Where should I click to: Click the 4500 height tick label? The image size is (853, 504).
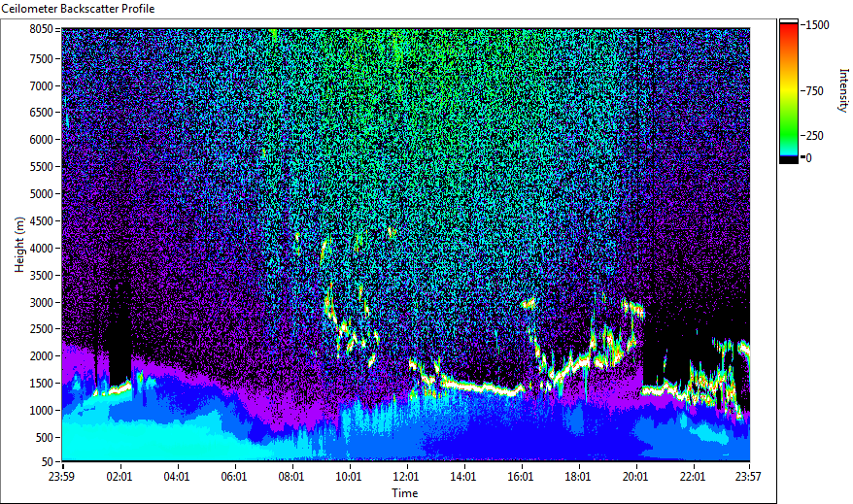42,221
